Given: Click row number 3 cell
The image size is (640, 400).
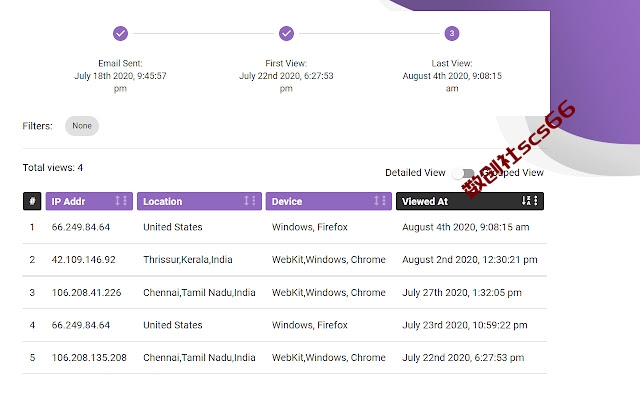Looking at the screenshot, I should 32,293.
